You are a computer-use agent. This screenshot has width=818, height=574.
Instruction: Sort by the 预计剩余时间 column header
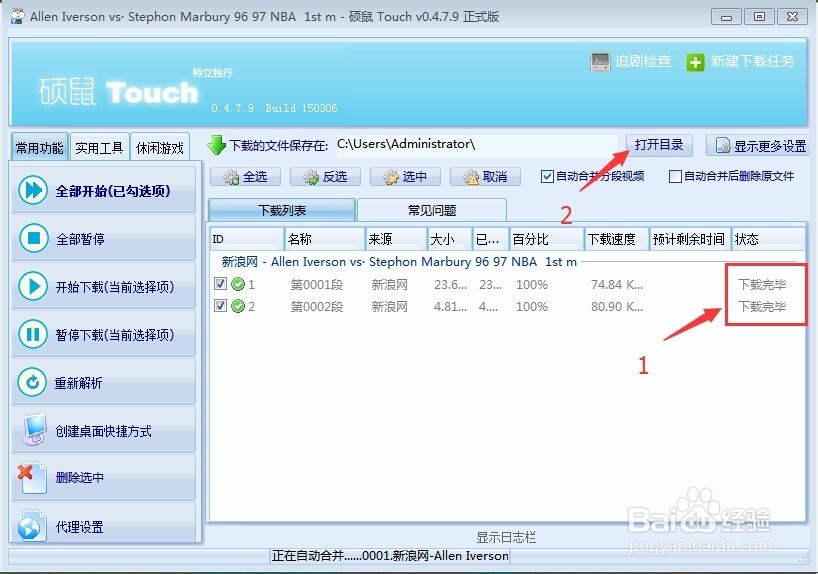point(690,239)
